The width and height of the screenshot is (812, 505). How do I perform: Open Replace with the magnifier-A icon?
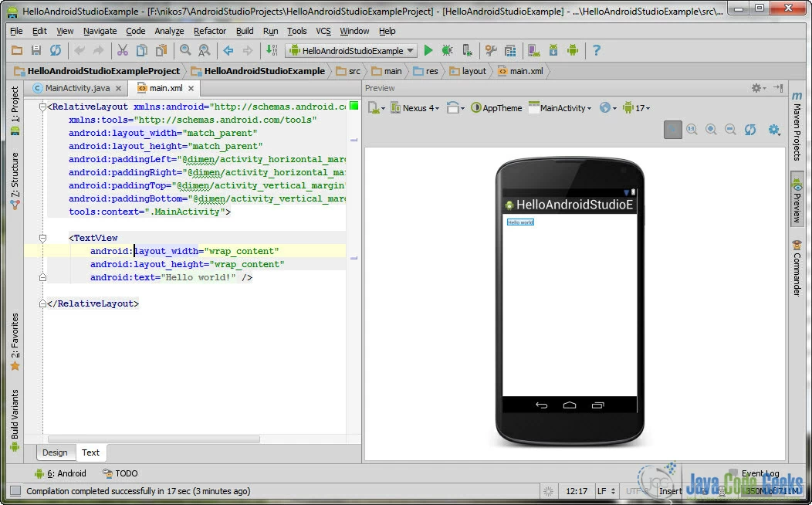(205, 50)
